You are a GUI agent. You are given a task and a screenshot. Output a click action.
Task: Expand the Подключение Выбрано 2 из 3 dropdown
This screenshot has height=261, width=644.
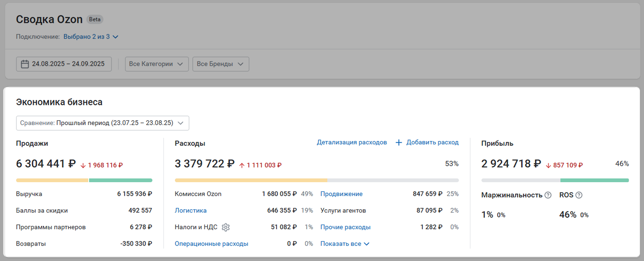[x=90, y=37]
